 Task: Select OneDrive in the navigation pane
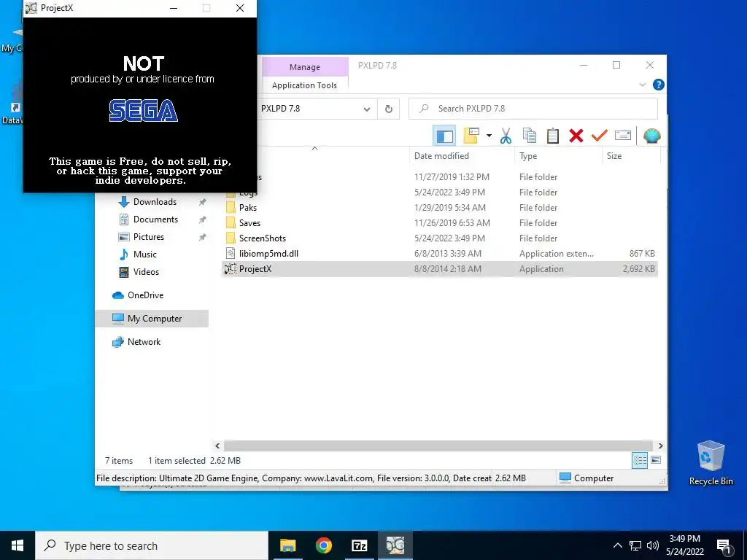tap(145, 295)
